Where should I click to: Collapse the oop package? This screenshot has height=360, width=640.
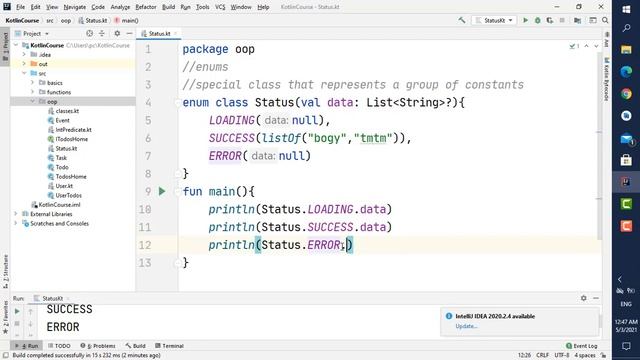pyautogui.click(x=33, y=101)
